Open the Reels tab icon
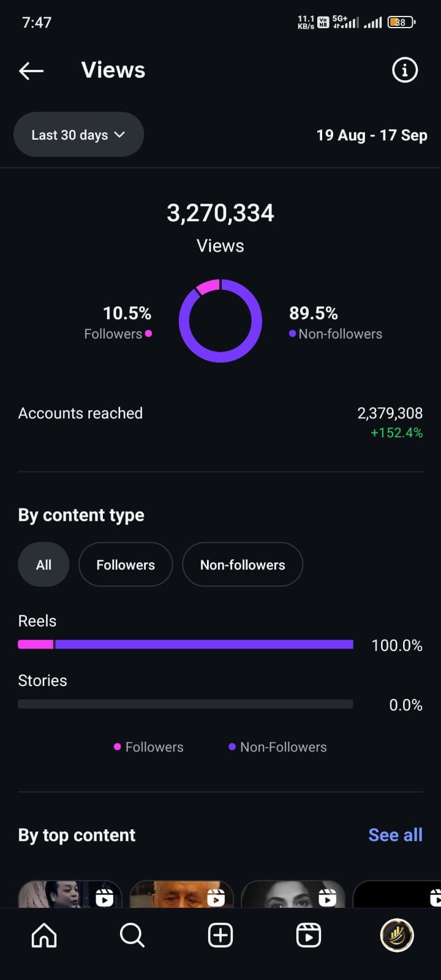Screen dimensions: 441x980 point(308,935)
